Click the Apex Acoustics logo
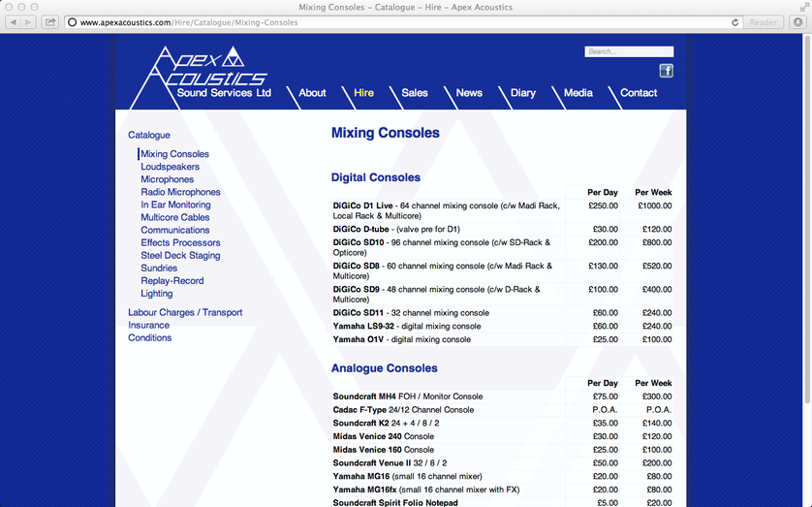 [x=201, y=77]
